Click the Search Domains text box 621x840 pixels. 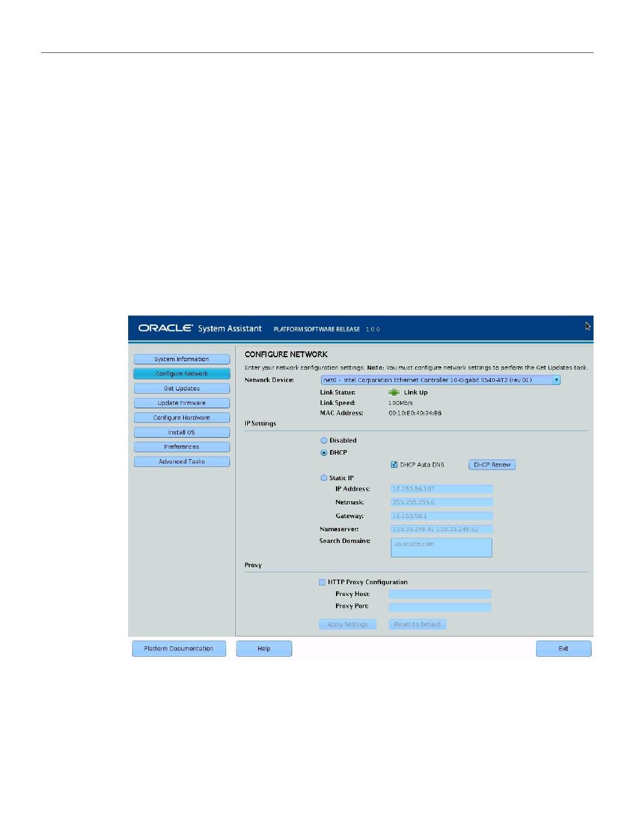(441, 548)
